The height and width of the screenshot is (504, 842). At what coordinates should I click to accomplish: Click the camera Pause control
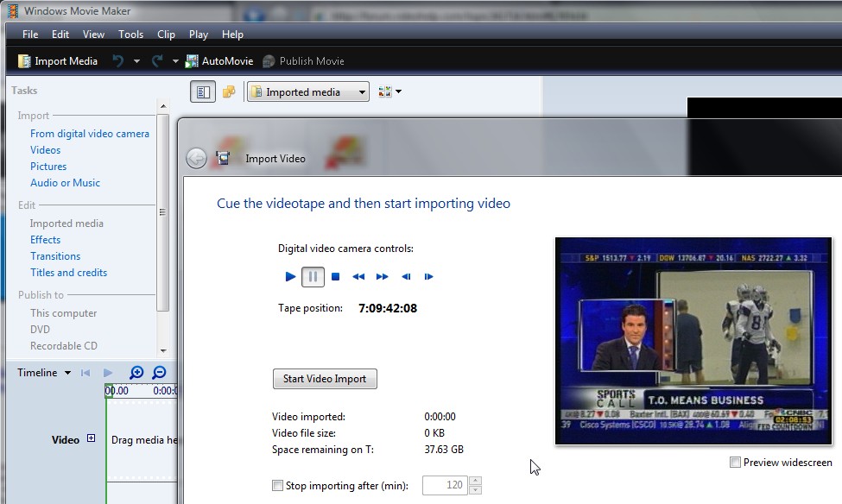[313, 277]
